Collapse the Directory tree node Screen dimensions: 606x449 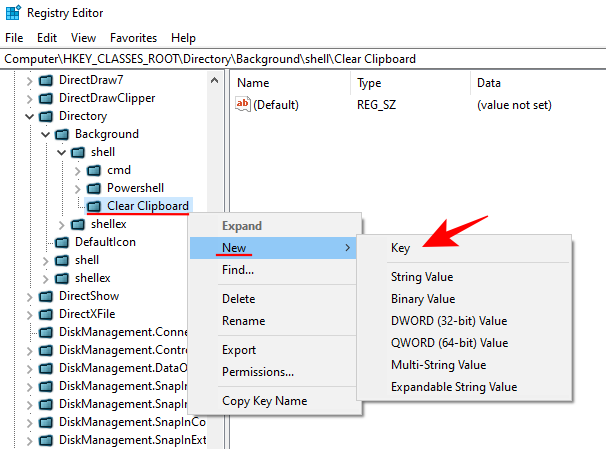[x=29, y=116]
